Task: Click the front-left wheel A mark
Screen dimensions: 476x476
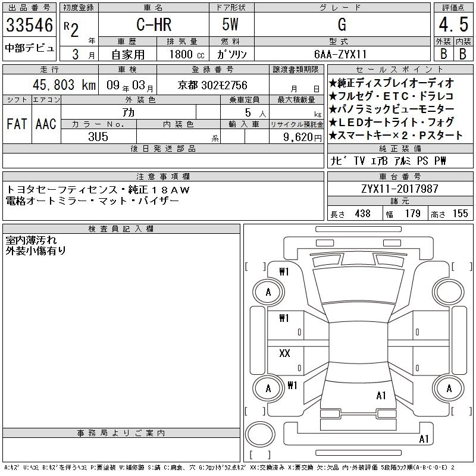Action: tap(268, 292)
